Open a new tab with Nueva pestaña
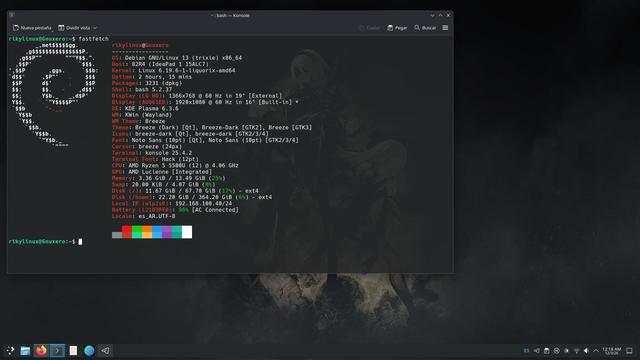The width and height of the screenshot is (640, 360). (x=32, y=28)
